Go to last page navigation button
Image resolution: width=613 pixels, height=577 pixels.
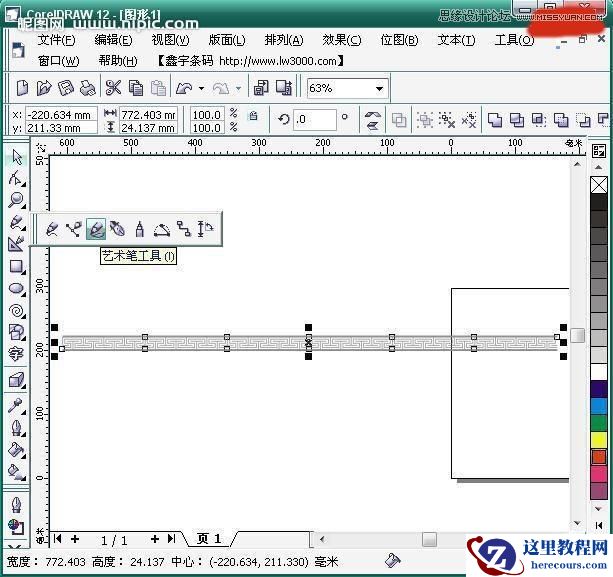(171, 539)
